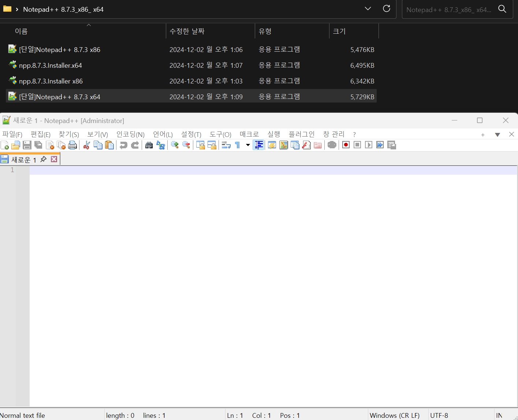This screenshot has height=420, width=518.
Task: Open the 보기(V) menu
Action: point(98,134)
